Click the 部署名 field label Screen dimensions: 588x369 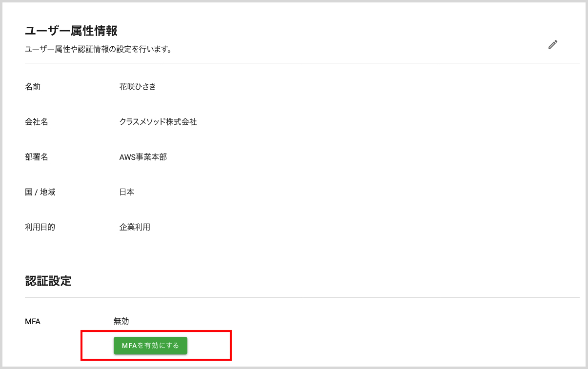[37, 157]
